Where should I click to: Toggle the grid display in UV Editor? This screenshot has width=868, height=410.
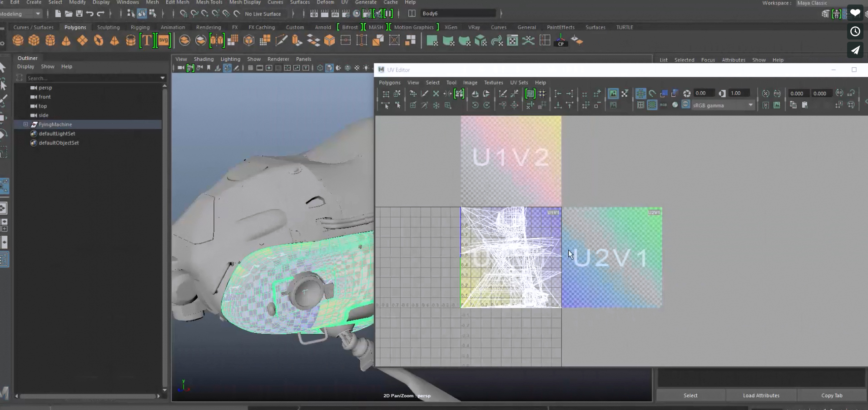(641, 94)
